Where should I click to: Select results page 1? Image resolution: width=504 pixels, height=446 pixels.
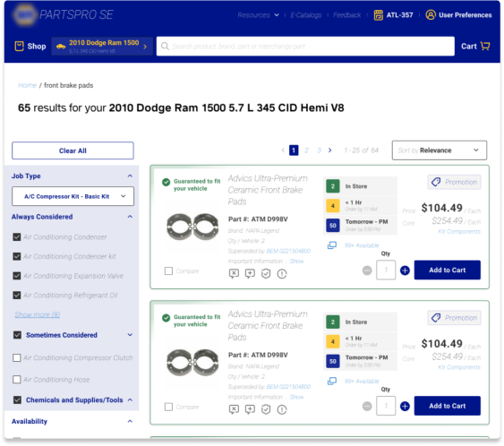pos(294,150)
